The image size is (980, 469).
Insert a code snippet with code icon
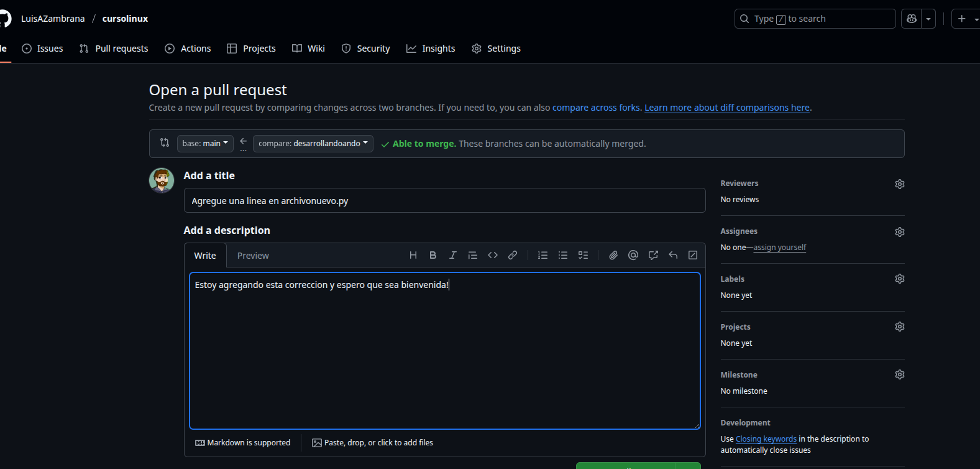(493, 255)
